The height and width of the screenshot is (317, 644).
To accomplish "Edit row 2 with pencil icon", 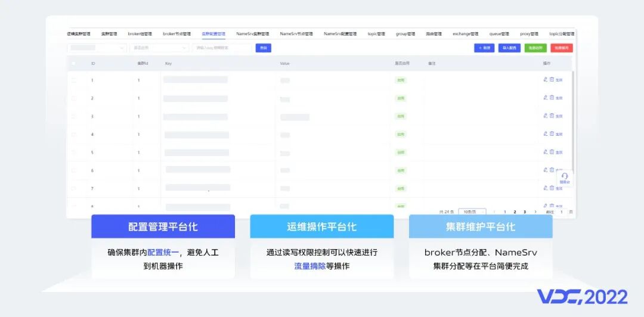I will click(546, 98).
